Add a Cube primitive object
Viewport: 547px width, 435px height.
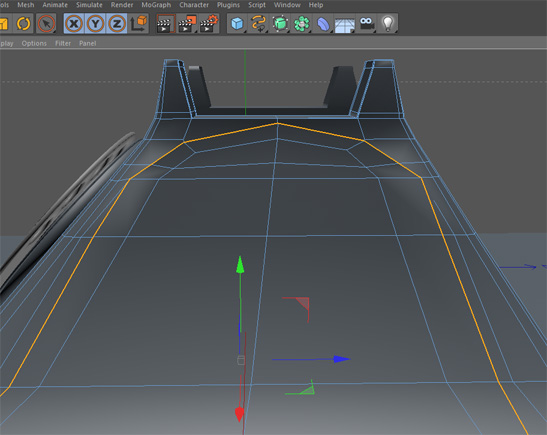coord(237,24)
